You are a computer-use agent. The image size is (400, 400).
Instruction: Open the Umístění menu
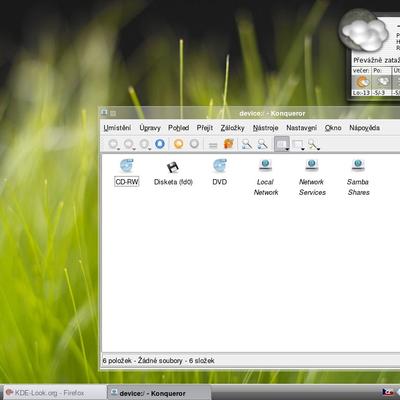117,128
